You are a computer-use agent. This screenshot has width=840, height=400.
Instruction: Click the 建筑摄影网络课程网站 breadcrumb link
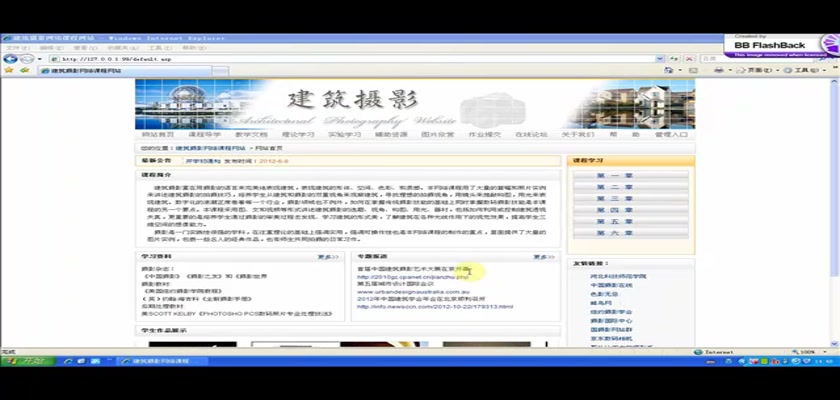pos(211,148)
